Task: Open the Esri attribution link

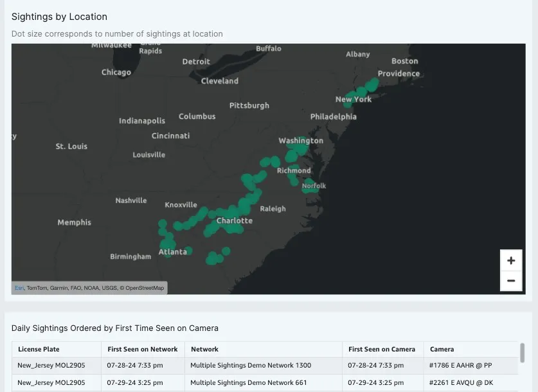Action: (19, 288)
